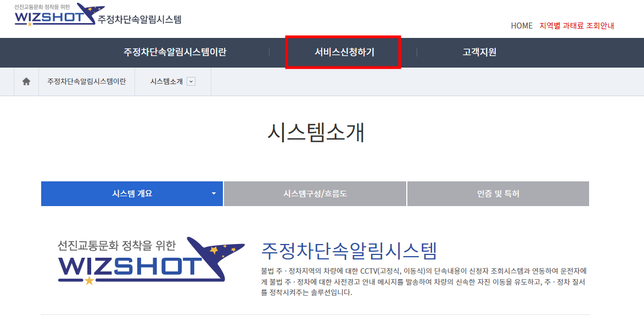
Task: Select the 시스템 개요 tab
Action: [132, 194]
